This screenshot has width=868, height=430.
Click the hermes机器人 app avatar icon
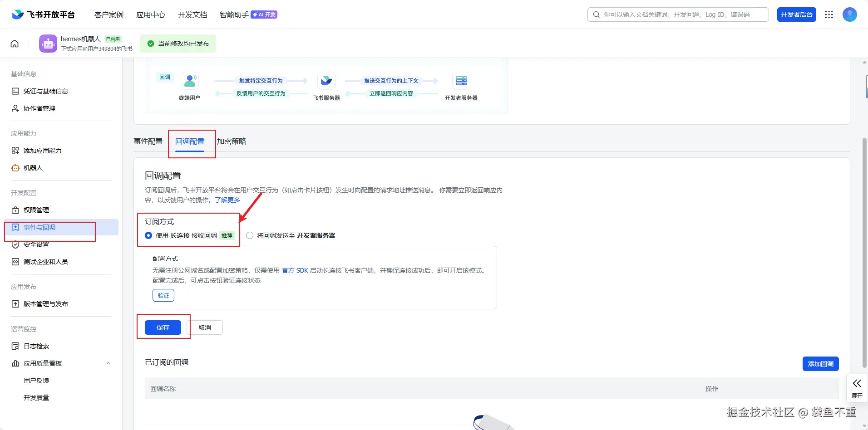click(x=48, y=44)
